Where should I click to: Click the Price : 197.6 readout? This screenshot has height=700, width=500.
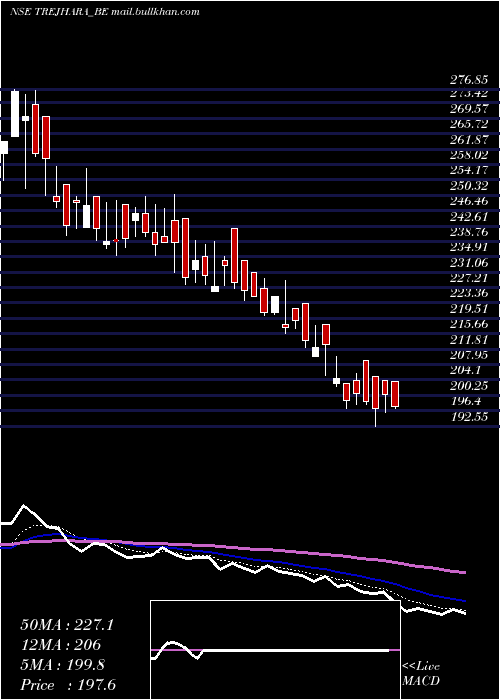[68, 685]
